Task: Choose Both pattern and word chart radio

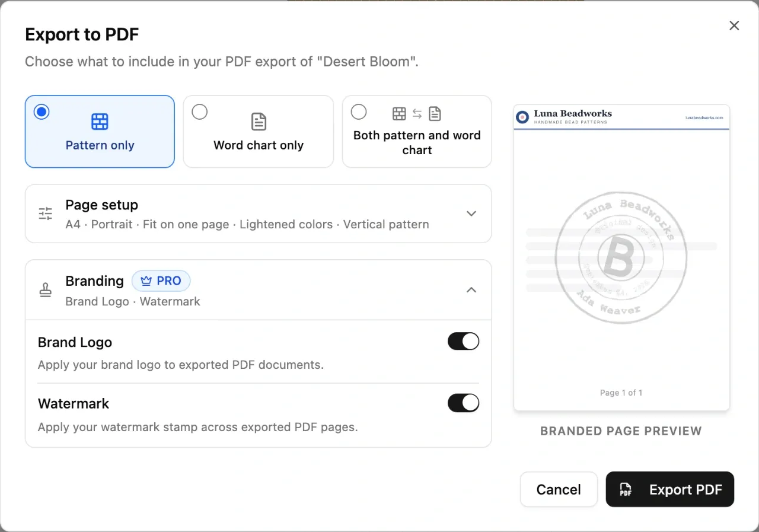Action: (x=359, y=112)
